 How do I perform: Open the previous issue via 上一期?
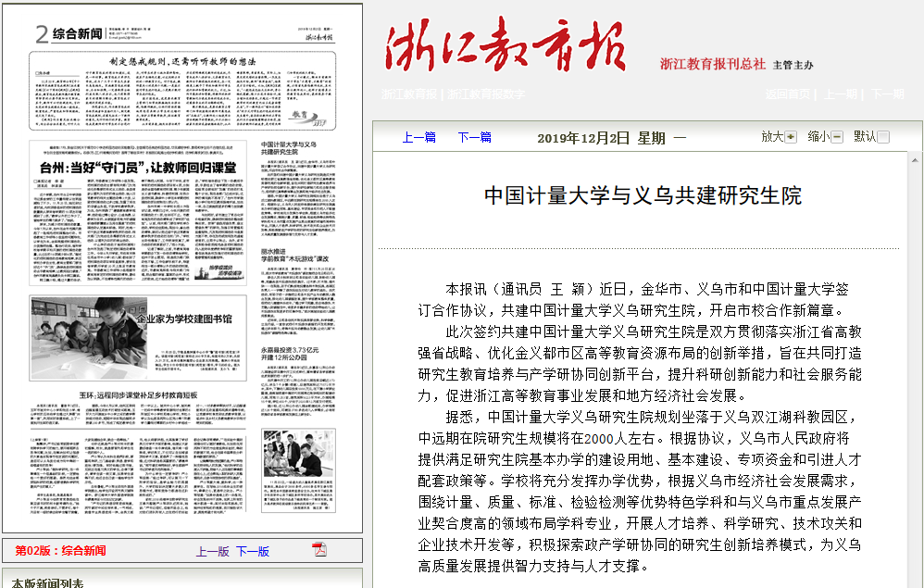[841, 94]
